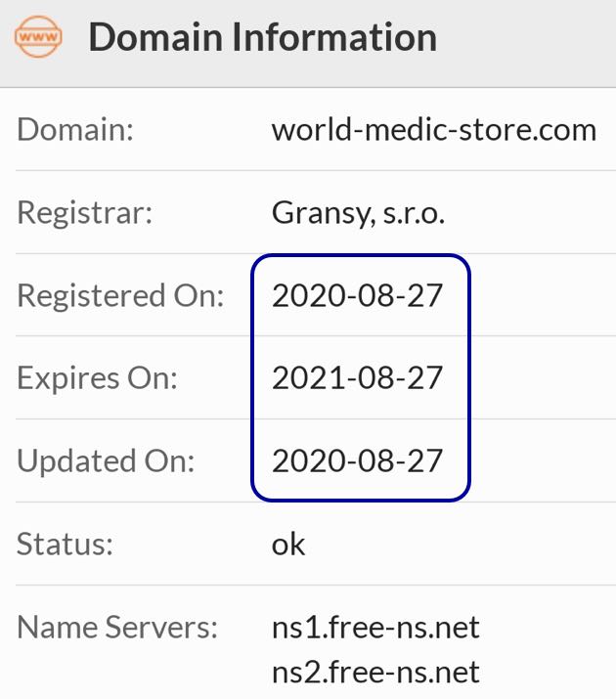Click the orange www globe icon

38,36
